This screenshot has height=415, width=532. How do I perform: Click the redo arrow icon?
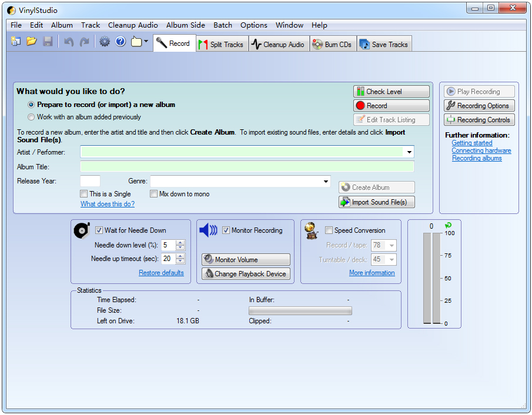click(84, 42)
